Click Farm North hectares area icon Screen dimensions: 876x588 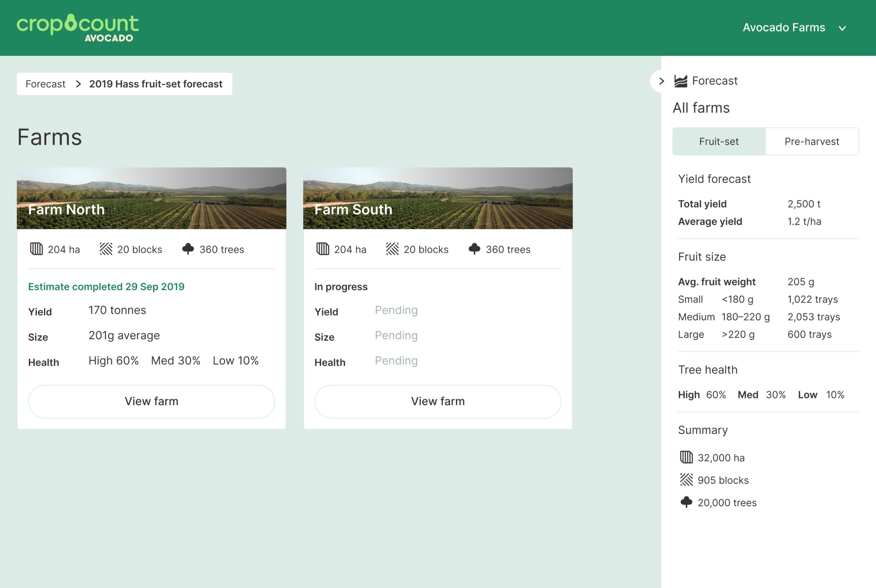tap(36, 249)
